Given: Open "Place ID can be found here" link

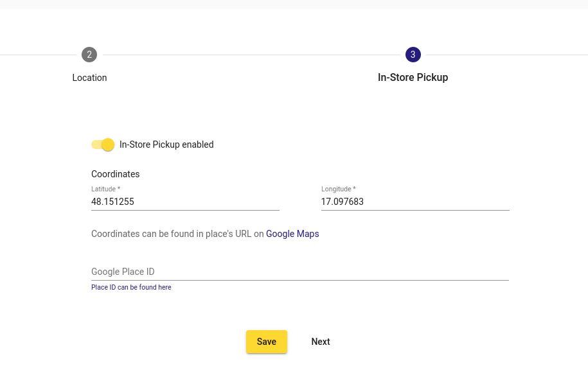Looking at the screenshot, I should pyautogui.click(x=131, y=288).
